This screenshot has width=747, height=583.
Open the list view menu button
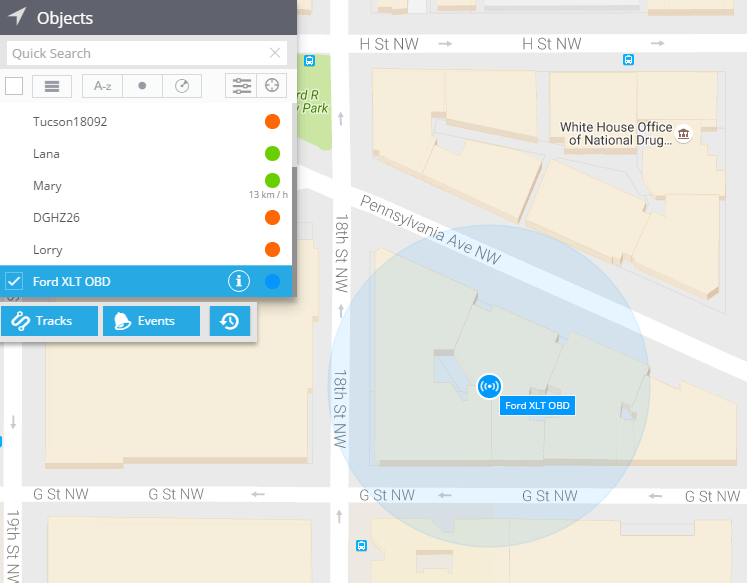click(x=52, y=86)
